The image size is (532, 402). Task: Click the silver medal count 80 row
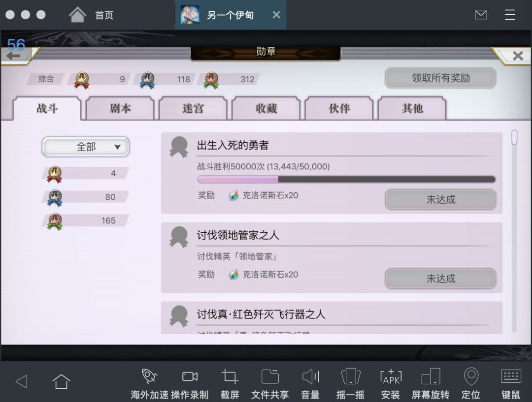[85, 197]
